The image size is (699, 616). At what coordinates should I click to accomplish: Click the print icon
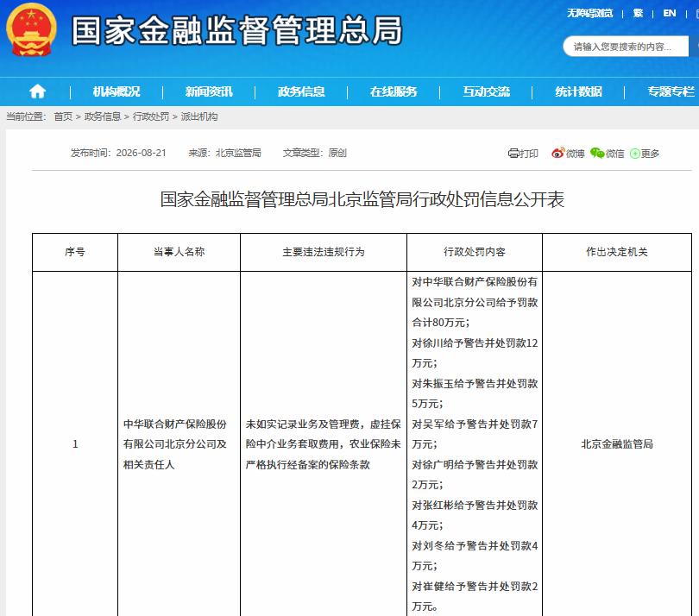pyautogui.click(x=513, y=154)
